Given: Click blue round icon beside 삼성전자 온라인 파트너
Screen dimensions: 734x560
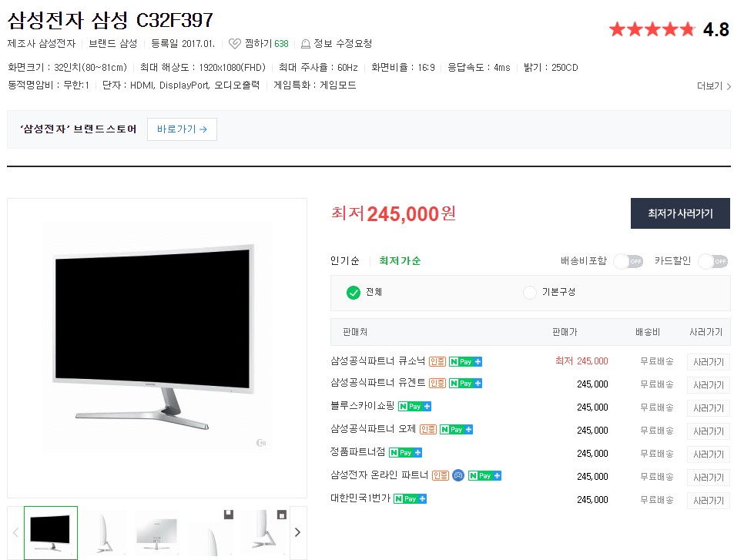Looking at the screenshot, I should pyautogui.click(x=458, y=476).
